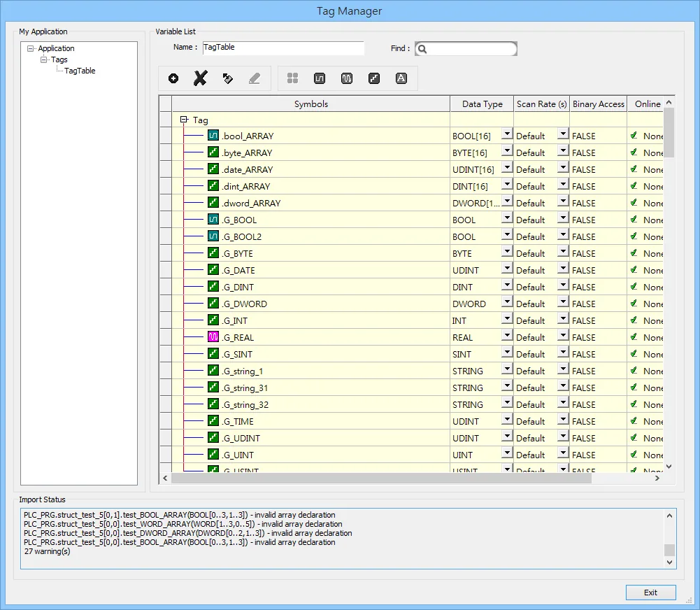Open Data Type dropdown for .G_REAL

point(507,336)
